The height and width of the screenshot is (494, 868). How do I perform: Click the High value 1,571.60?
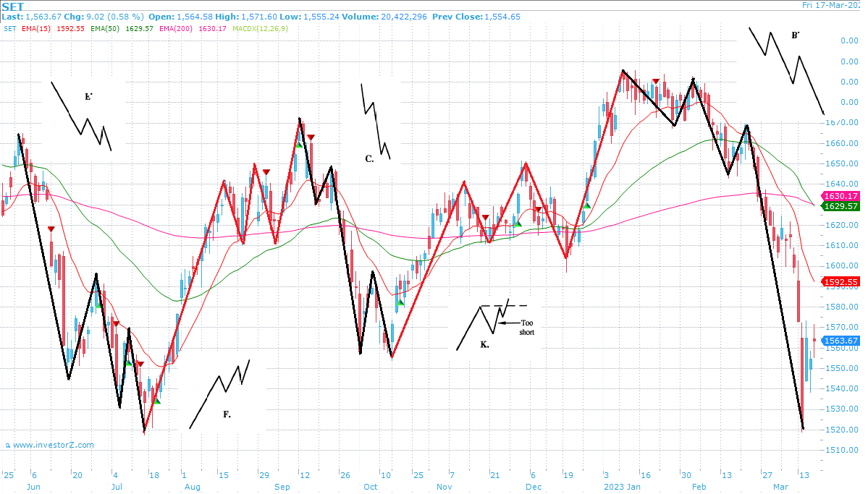coord(258,17)
